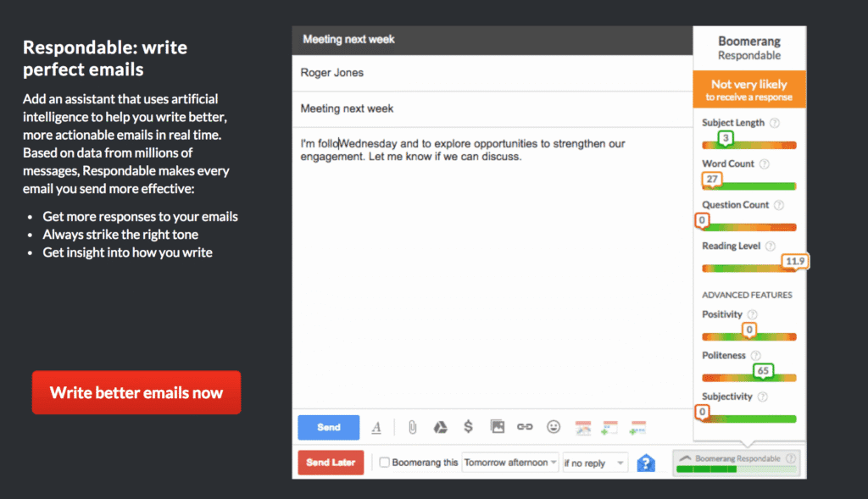868x499 pixels.
Task: Click the Meeting next week subject field
Action: 492,108
